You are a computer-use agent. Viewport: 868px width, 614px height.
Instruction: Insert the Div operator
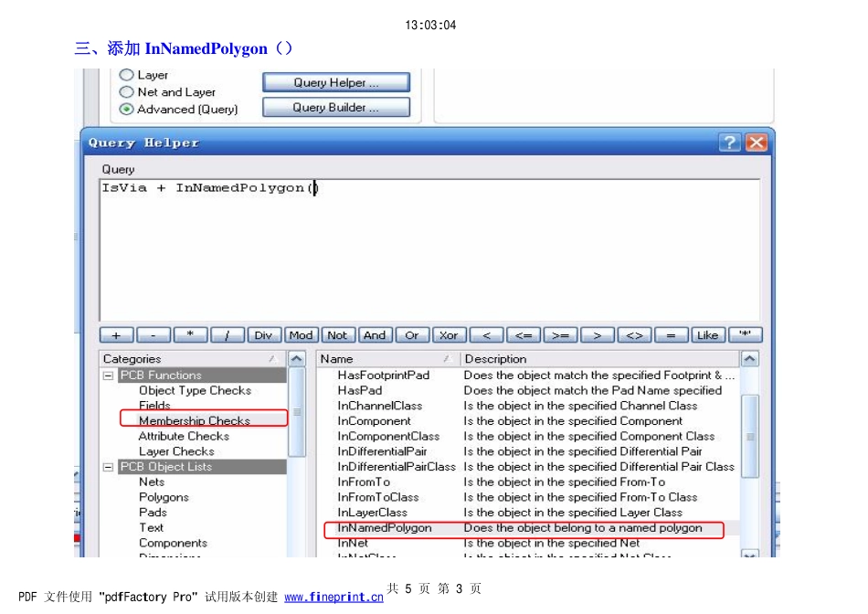[x=264, y=335]
